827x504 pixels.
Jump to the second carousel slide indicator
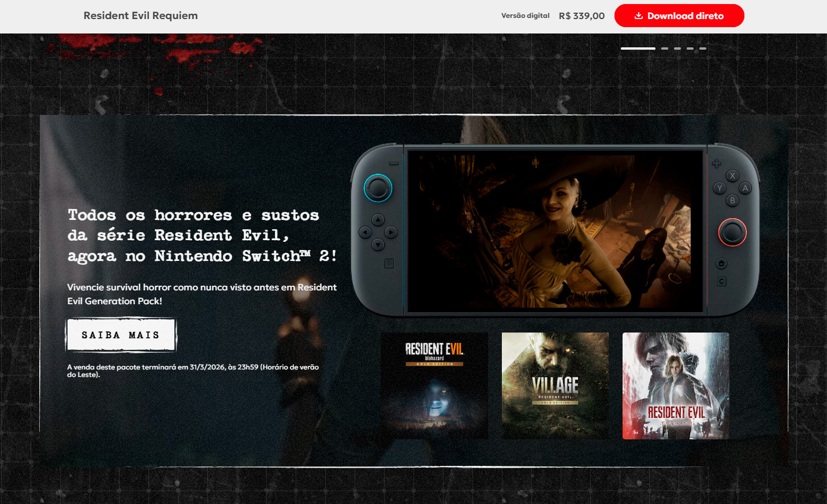665,48
